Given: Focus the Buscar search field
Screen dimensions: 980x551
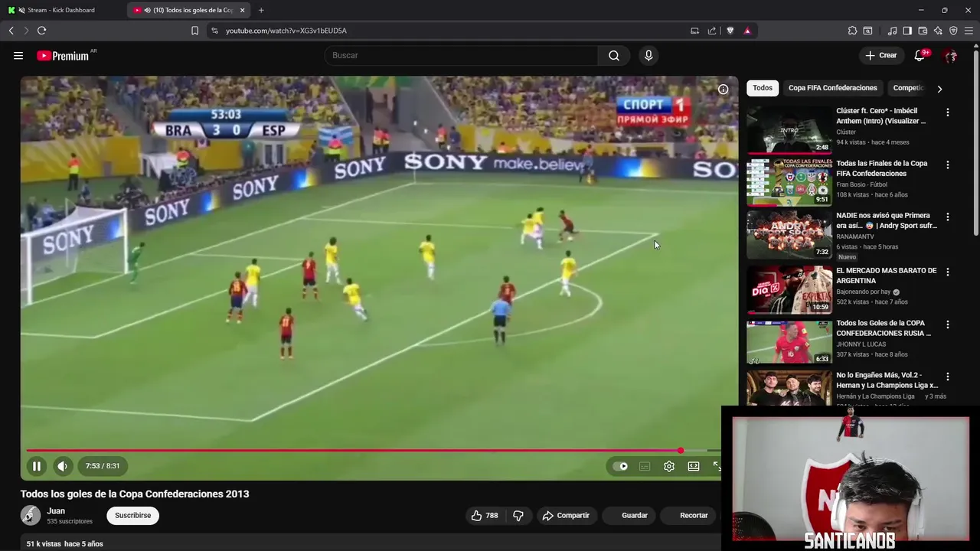Looking at the screenshot, I should click(x=461, y=55).
